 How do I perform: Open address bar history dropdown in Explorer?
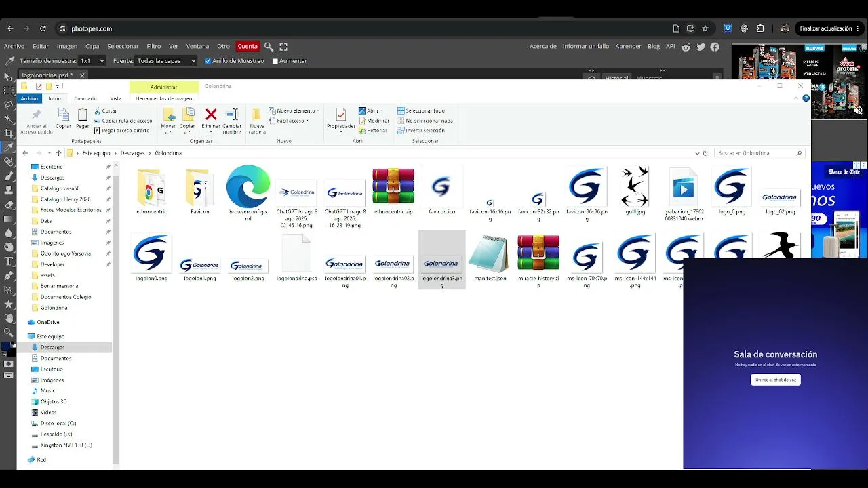tap(697, 153)
